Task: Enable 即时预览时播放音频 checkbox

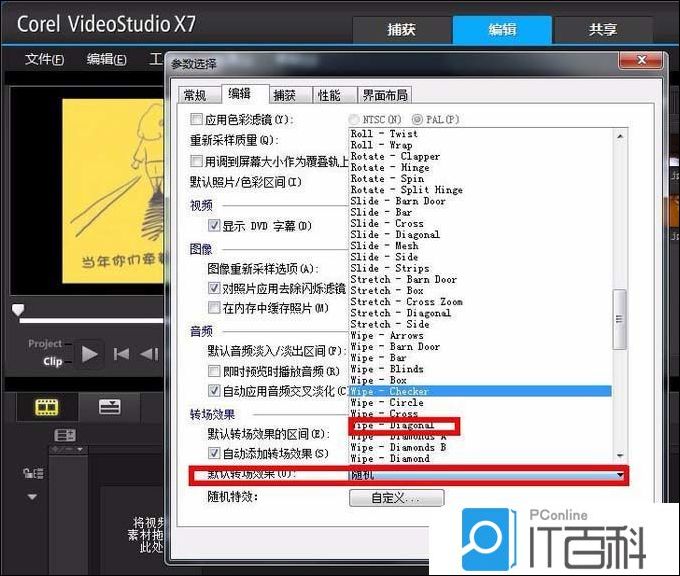Action: pyautogui.click(x=214, y=371)
